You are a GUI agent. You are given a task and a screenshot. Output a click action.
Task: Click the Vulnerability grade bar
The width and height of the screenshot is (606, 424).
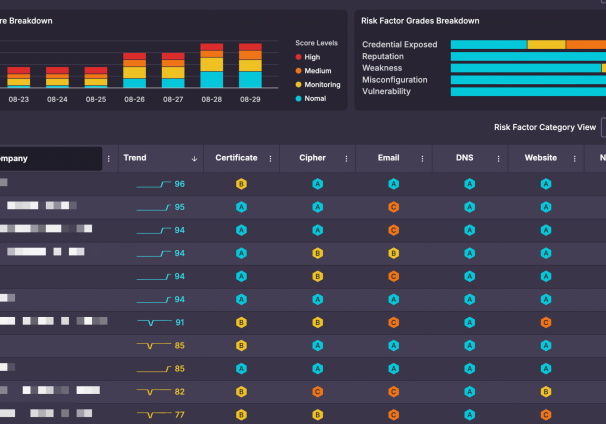click(x=528, y=92)
